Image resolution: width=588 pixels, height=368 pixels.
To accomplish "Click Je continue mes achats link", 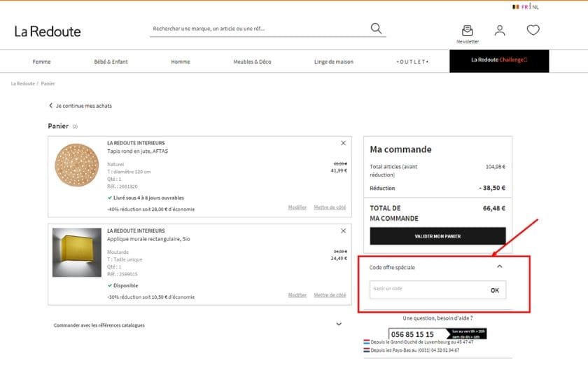I will tap(83, 106).
